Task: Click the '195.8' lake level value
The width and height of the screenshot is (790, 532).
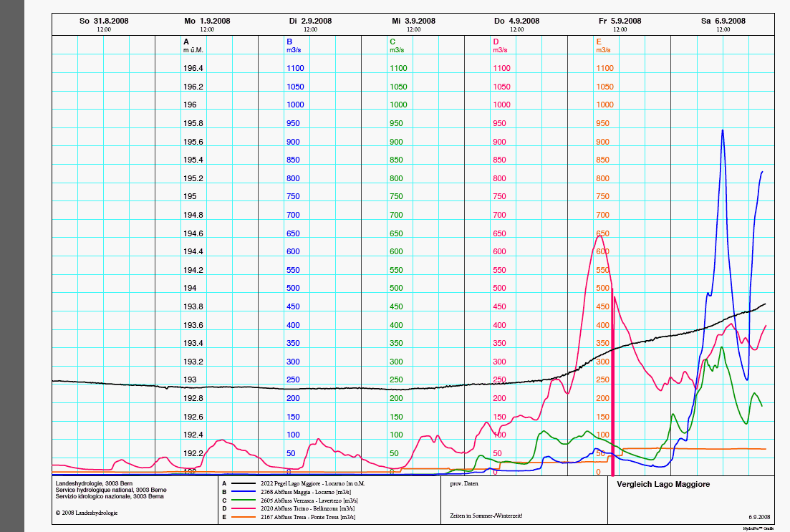Action: [193, 123]
